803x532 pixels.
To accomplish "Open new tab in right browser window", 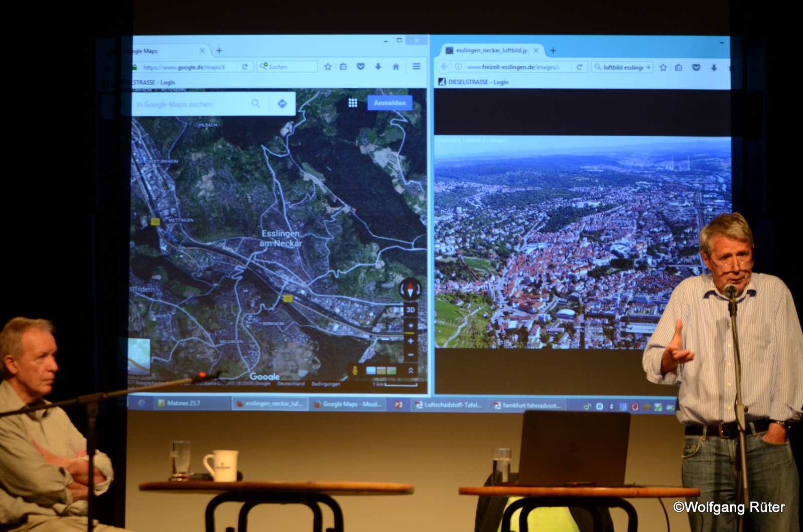I will (x=553, y=51).
